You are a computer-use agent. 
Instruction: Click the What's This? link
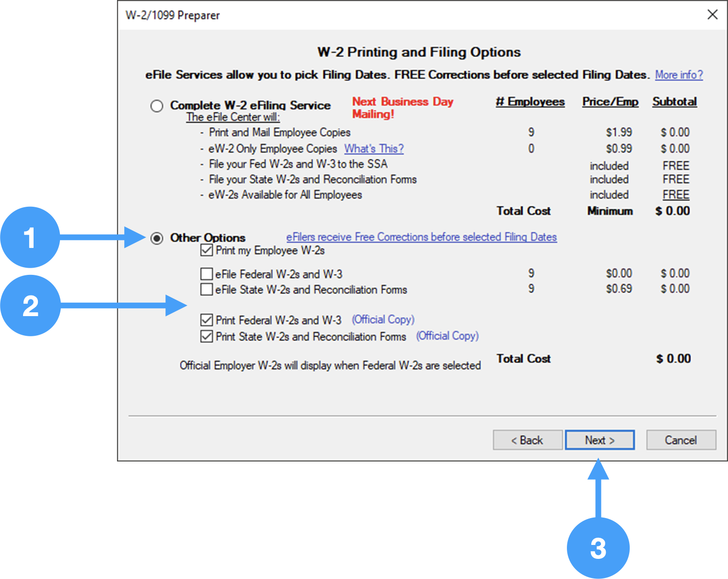[374, 149]
